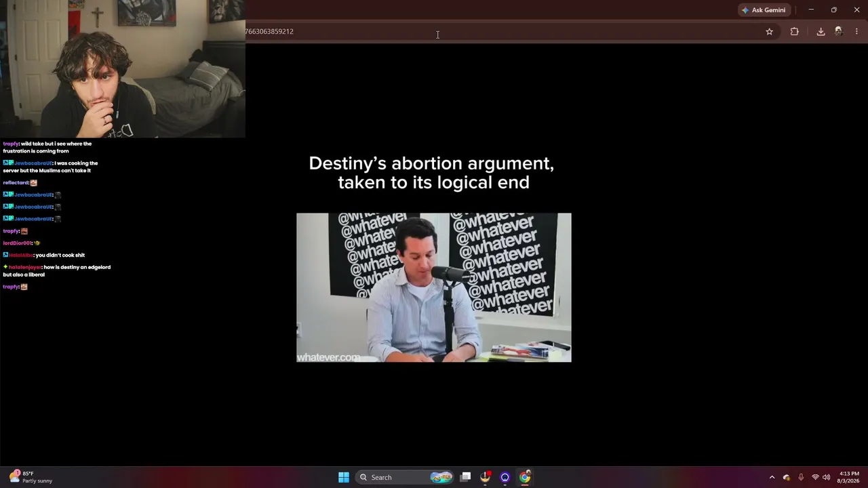Click the taskbar Search box
The width and height of the screenshot is (868, 488).
pos(403,477)
